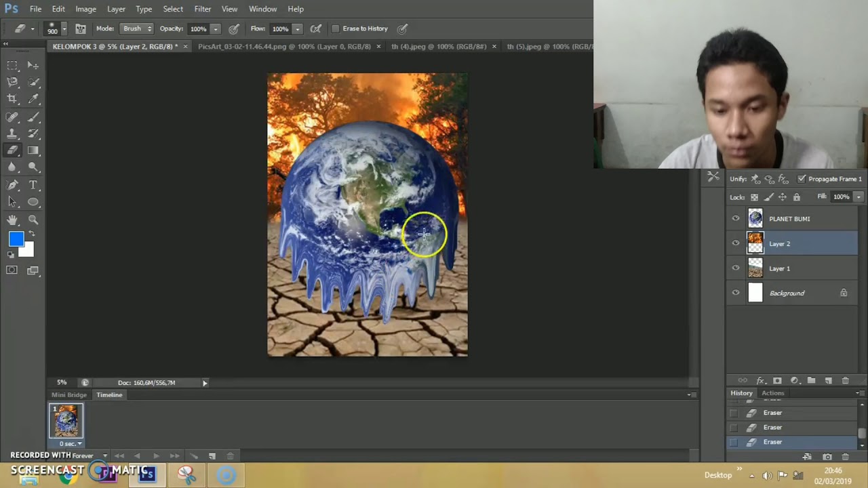Select the Move tool
The height and width of the screenshot is (488, 868).
pyautogui.click(x=33, y=65)
